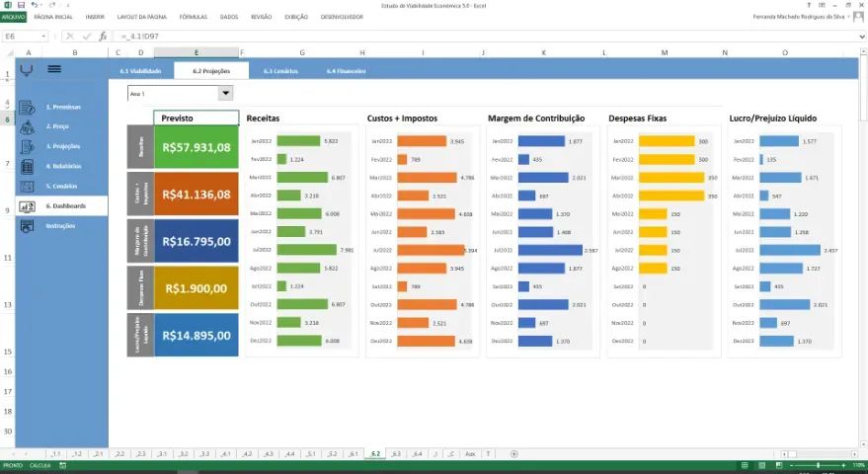Click into the formula bar showing =_4.1!D97
This screenshot has height=474, width=868.
point(485,36)
